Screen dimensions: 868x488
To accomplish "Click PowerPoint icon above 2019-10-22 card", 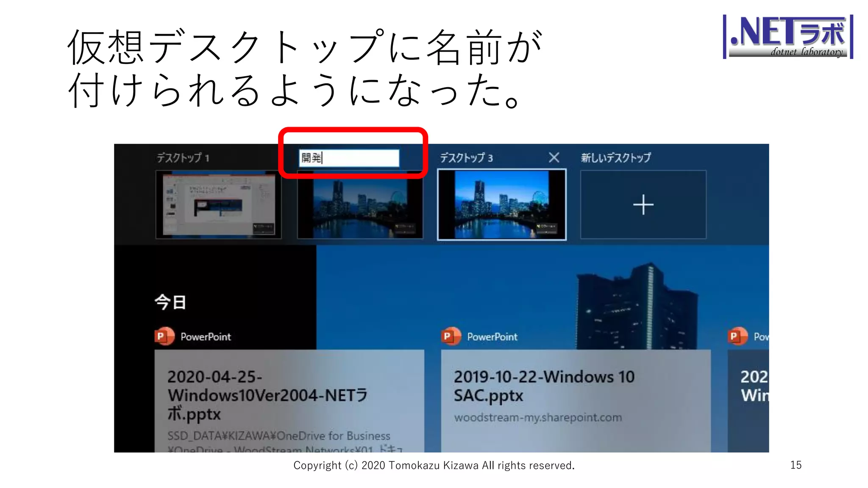I will [451, 336].
